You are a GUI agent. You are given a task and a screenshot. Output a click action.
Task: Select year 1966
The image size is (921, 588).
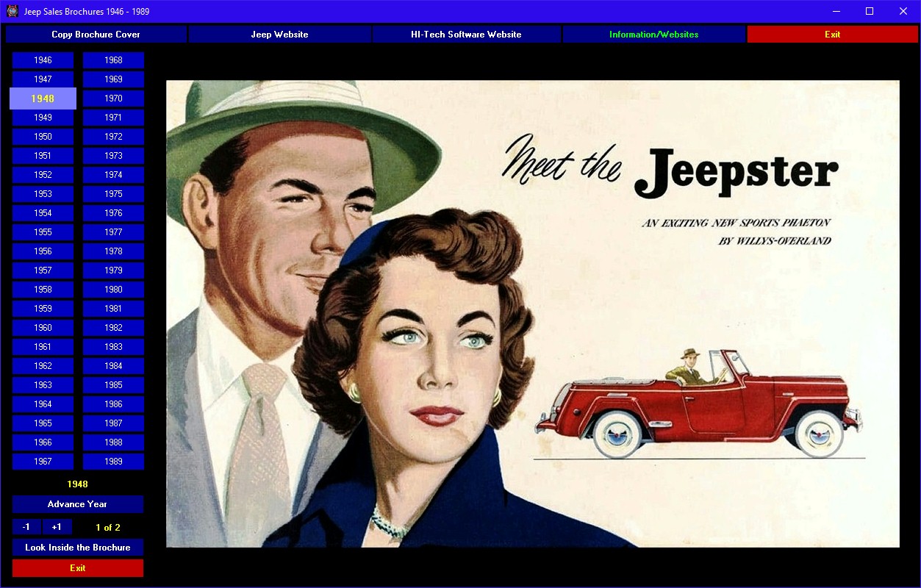[43, 442]
